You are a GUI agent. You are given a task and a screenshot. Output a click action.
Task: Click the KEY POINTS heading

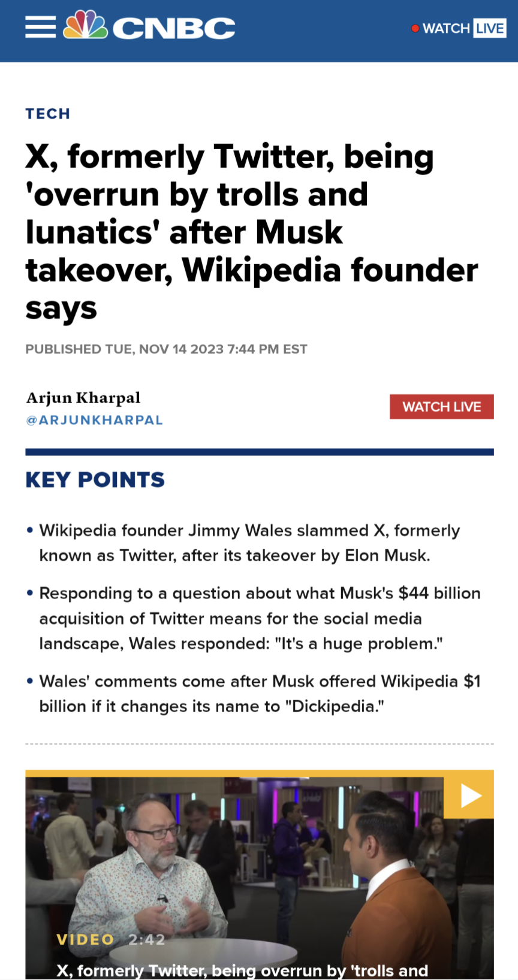click(x=95, y=480)
